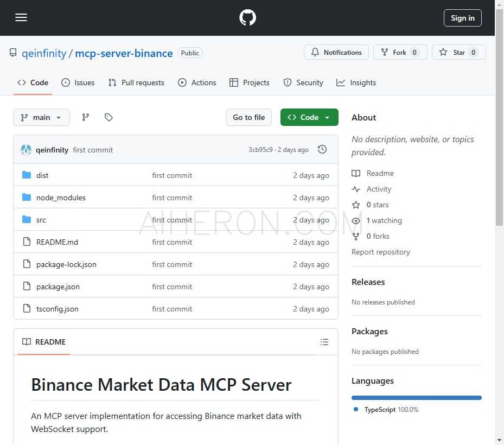Screen dimensions: 504x445
Task: Open the src folder
Action: (x=41, y=220)
